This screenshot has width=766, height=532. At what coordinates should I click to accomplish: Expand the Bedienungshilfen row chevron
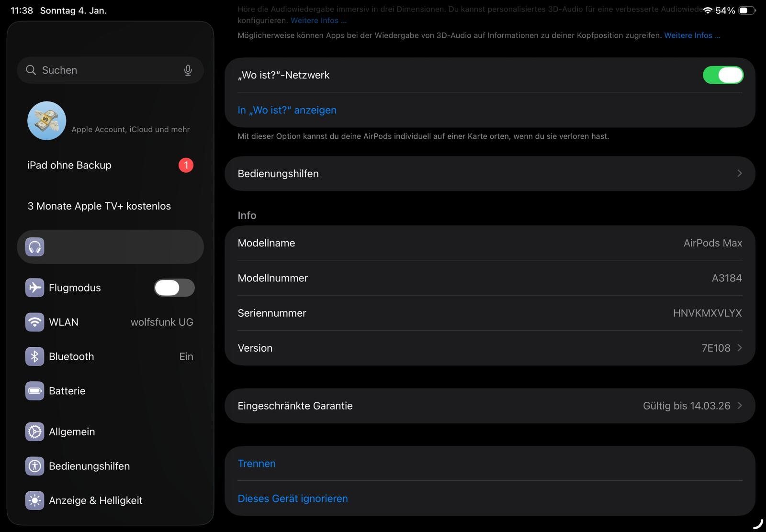click(739, 173)
